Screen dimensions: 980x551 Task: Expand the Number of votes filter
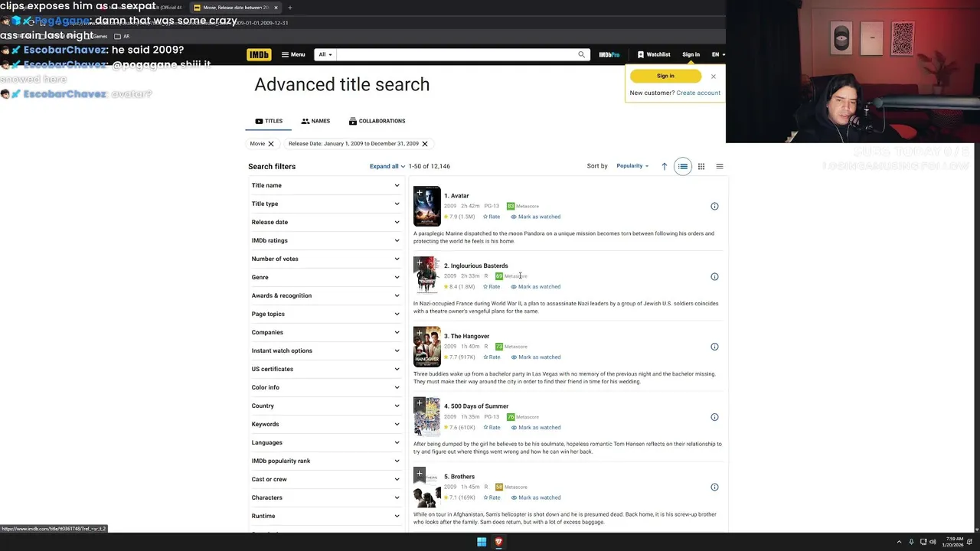325,259
